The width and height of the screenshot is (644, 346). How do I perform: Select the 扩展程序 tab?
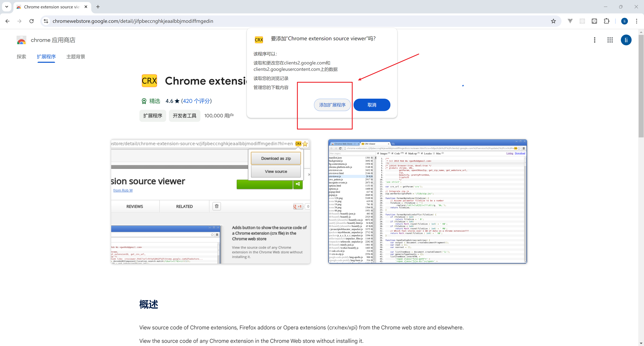[x=46, y=57]
